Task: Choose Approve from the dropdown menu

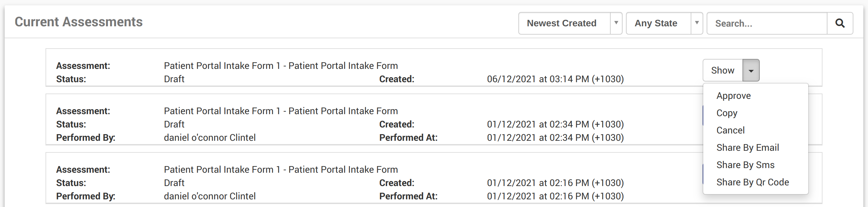Action: [733, 96]
